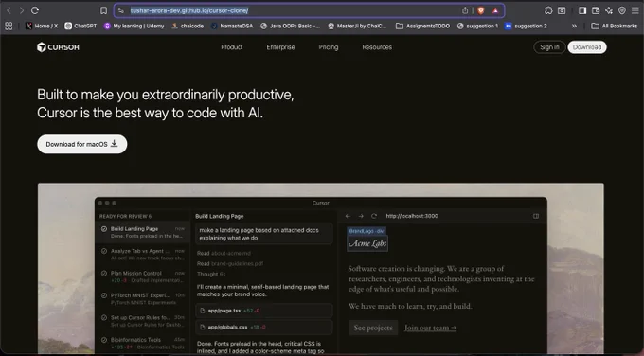Go forward with the browser forward arrow

[22, 10]
